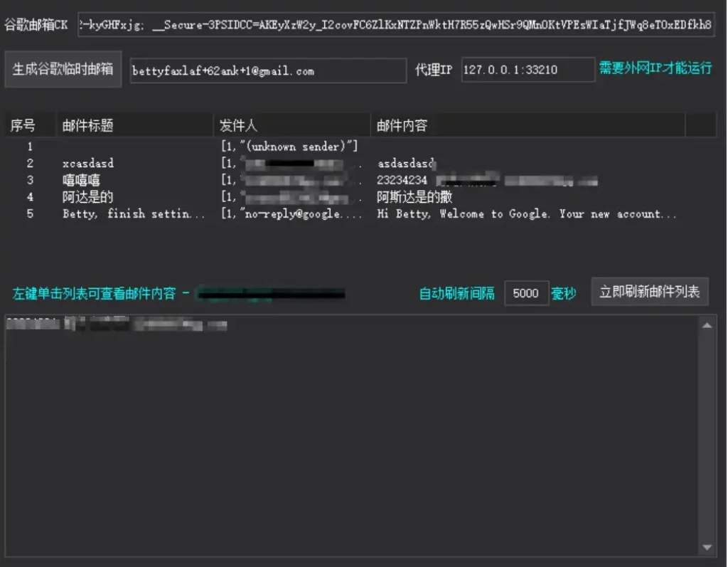This screenshot has width=728, height=567.
Task: Sort by the 邮件标题 column header
Action: [x=134, y=125]
